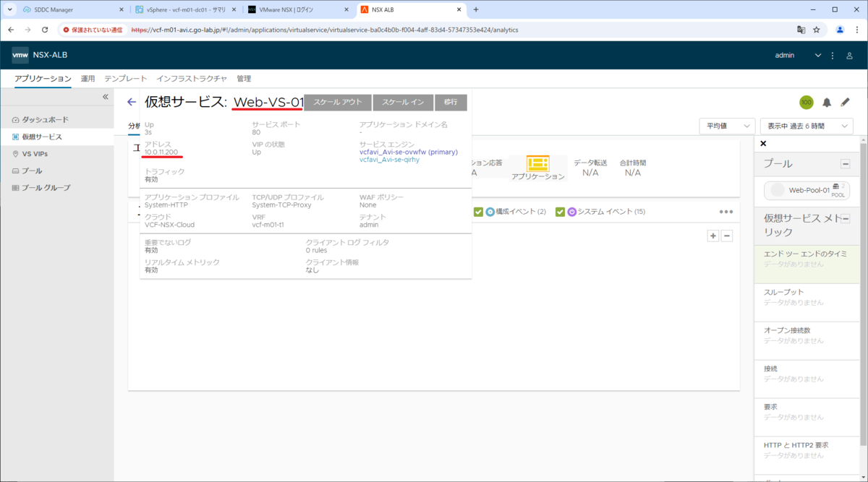
Task: Open the 平均値 dropdown
Action: pos(728,126)
